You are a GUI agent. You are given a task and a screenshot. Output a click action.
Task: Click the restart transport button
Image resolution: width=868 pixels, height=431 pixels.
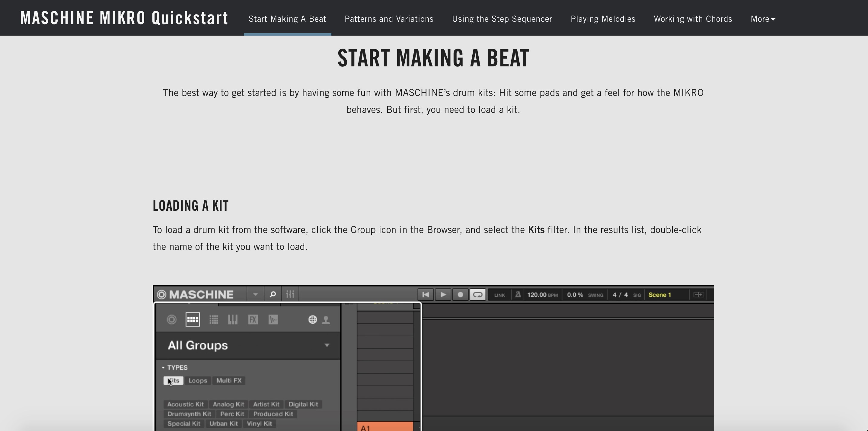(426, 295)
